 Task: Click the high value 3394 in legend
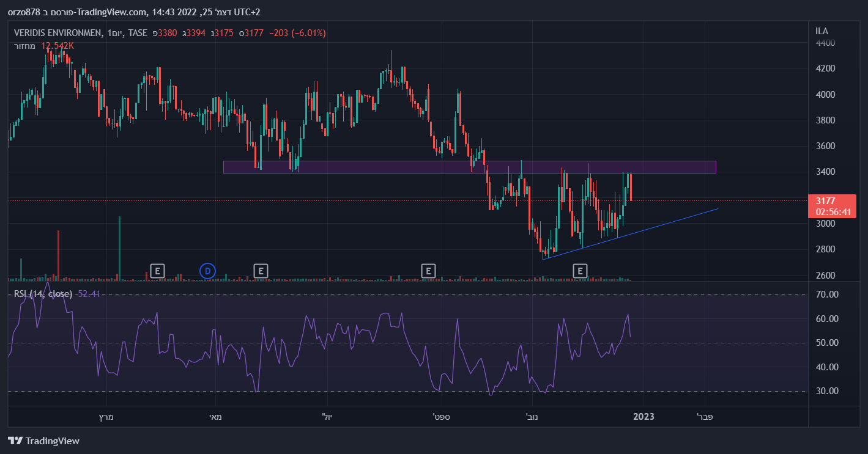click(196, 32)
